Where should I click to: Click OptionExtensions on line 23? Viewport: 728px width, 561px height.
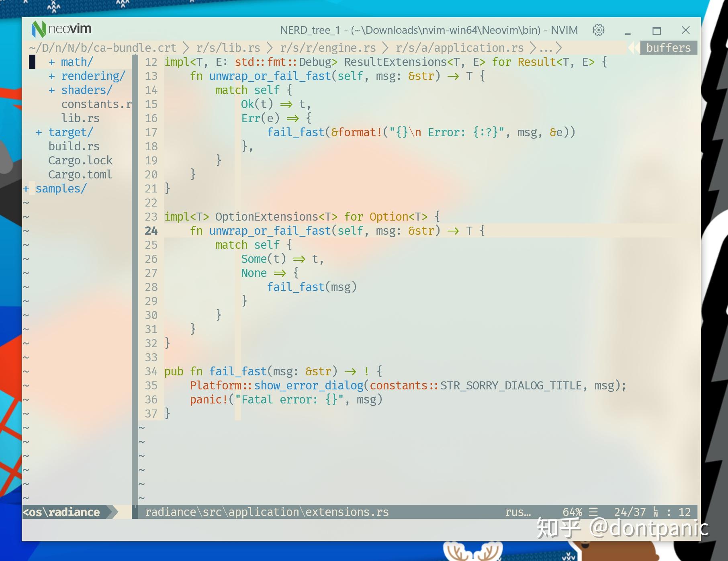267,217
